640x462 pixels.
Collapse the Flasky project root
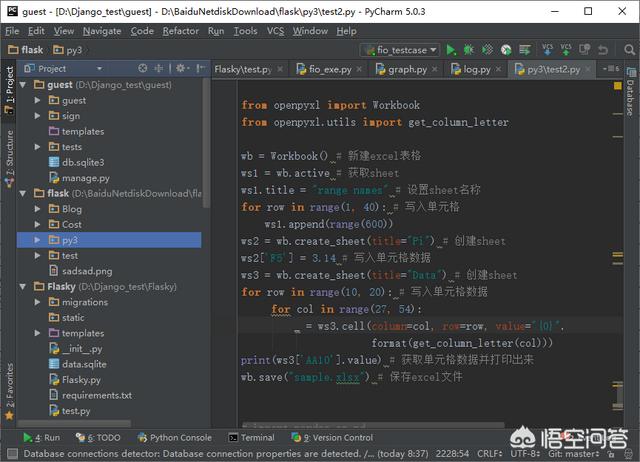[23, 287]
